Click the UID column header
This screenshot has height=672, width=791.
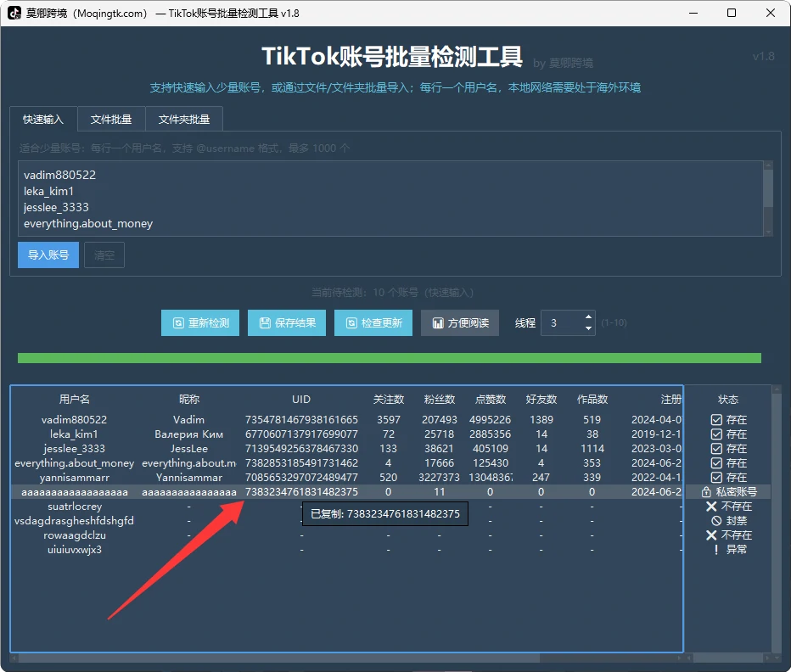(x=301, y=400)
